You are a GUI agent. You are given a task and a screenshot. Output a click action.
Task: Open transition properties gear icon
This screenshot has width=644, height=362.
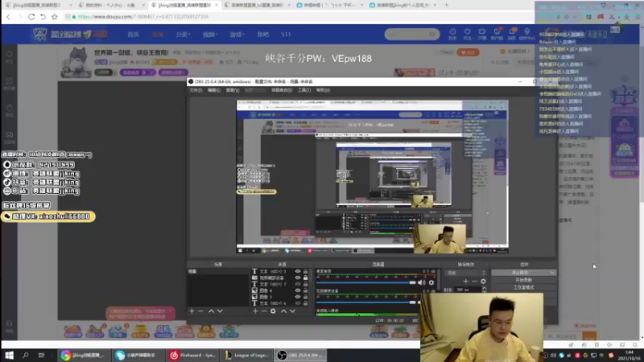484,281
